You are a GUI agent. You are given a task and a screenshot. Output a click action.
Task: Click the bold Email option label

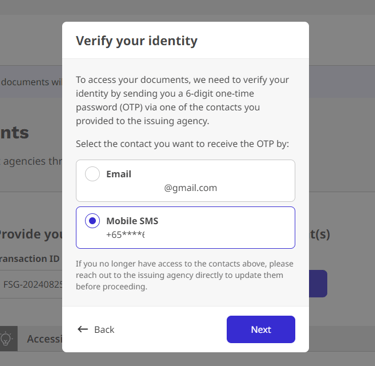point(119,174)
